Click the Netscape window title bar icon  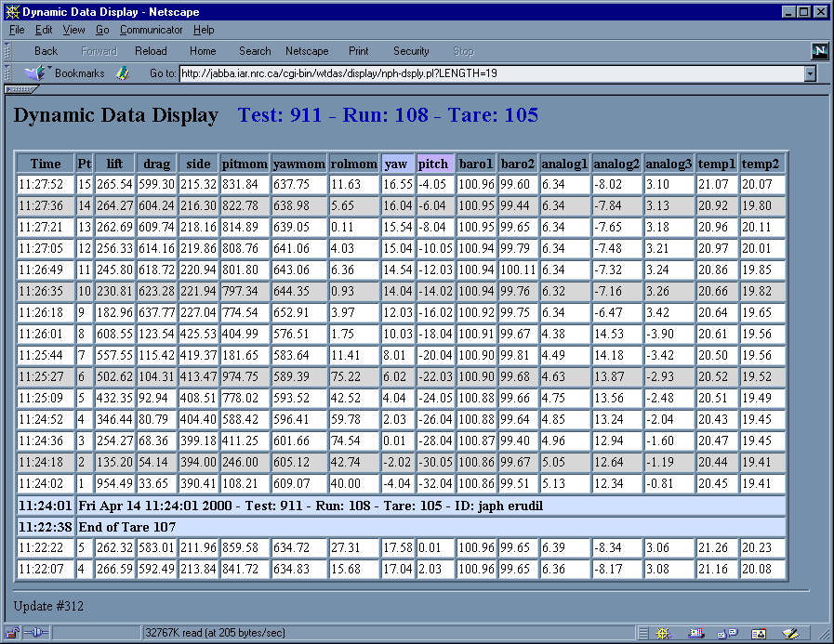(x=12, y=12)
